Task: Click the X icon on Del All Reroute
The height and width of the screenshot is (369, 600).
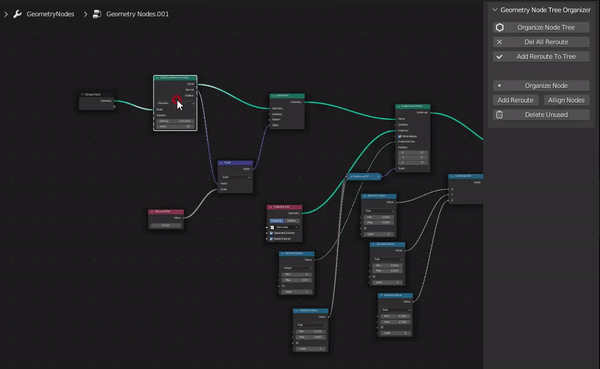Action: 499,42
